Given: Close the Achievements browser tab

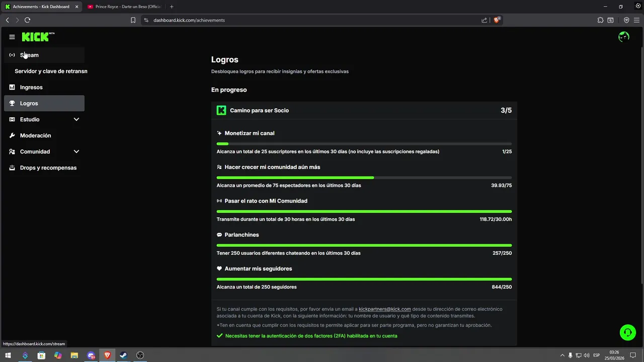Looking at the screenshot, I should point(77,7).
